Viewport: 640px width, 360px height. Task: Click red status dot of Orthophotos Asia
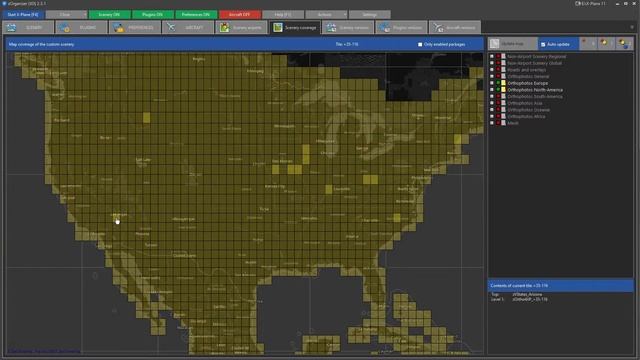click(x=498, y=103)
